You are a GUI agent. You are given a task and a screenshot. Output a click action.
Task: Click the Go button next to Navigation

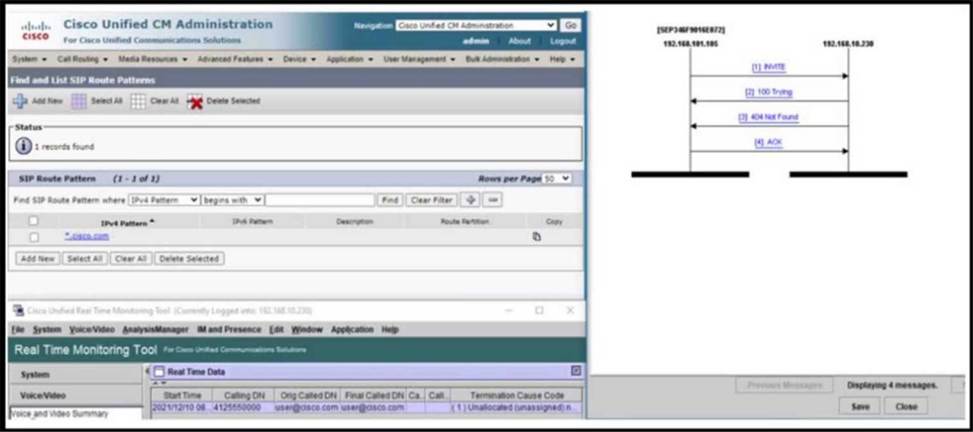pos(570,25)
